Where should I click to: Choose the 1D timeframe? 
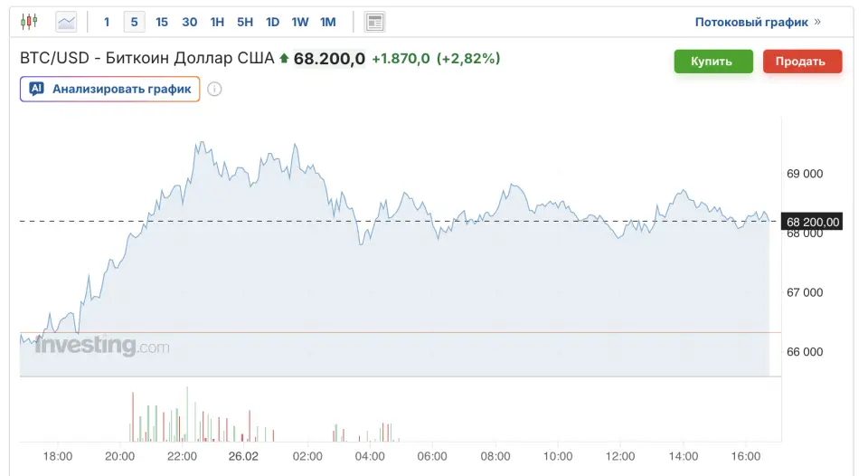272,22
